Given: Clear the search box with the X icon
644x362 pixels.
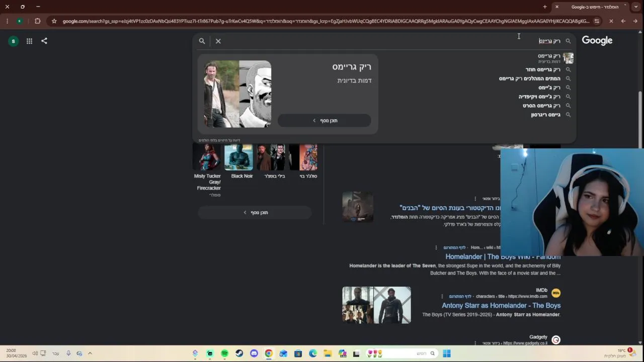Looking at the screenshot, I should 218,41.
